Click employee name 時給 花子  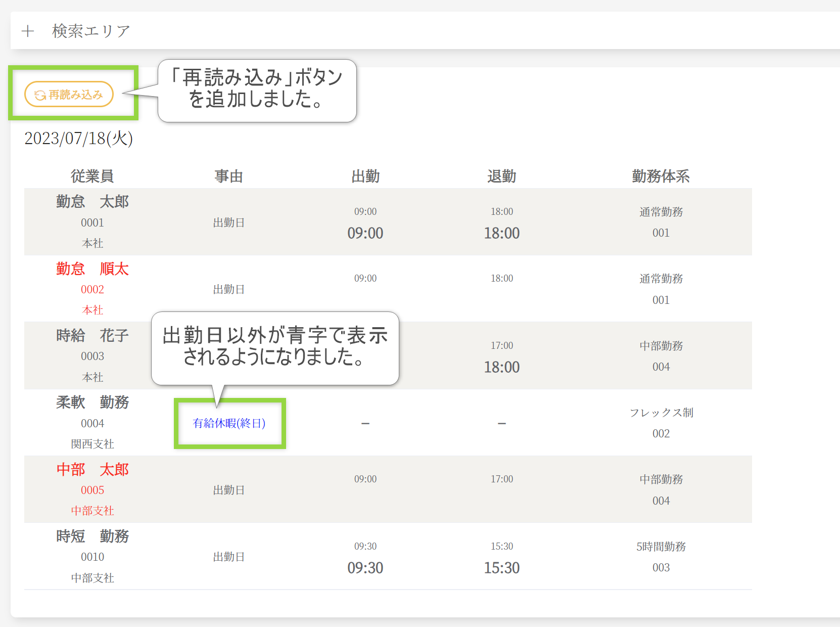[x=92, y=335]
